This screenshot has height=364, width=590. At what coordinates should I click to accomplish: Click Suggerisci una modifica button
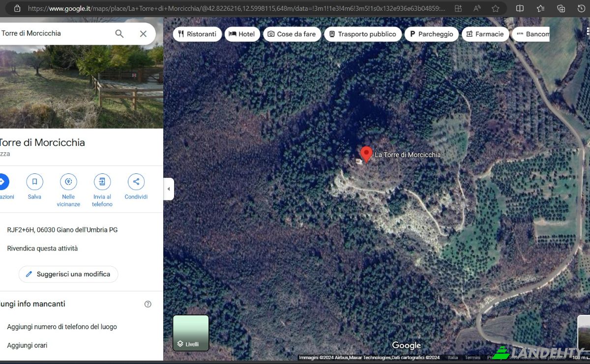point(68,274)
